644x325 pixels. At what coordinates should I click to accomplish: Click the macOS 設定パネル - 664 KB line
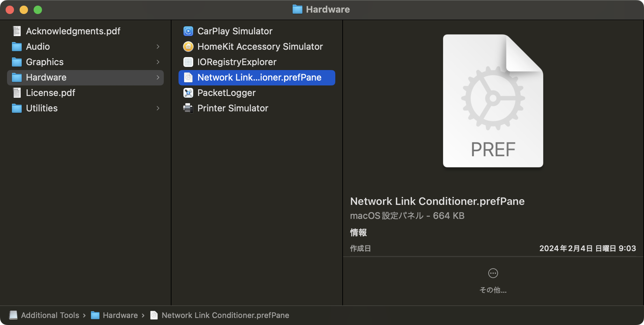[407, 216]
